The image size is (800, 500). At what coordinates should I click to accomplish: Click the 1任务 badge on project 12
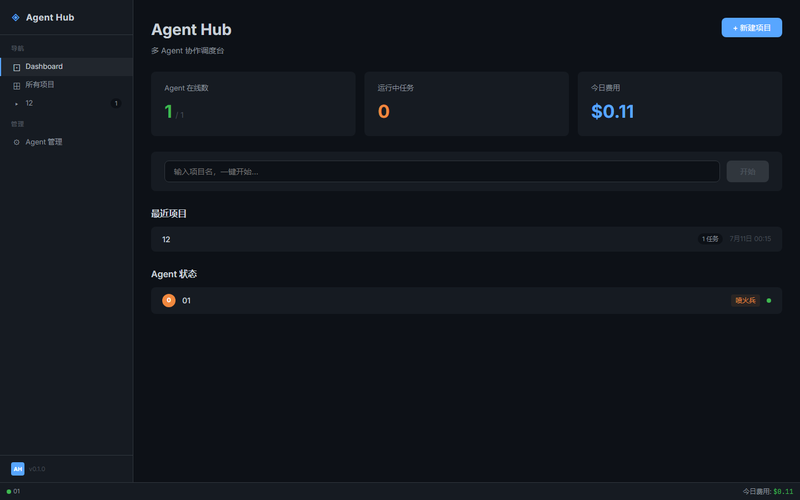(x=710, y=239)
